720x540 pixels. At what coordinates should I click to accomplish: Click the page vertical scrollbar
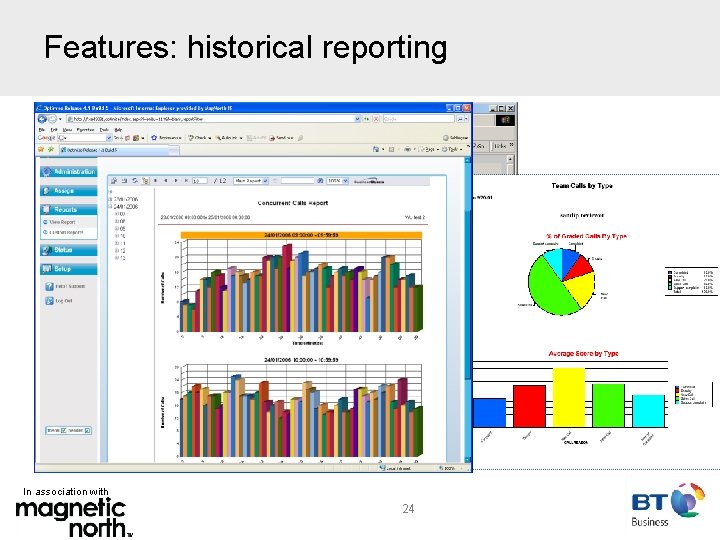pos(468,309)
